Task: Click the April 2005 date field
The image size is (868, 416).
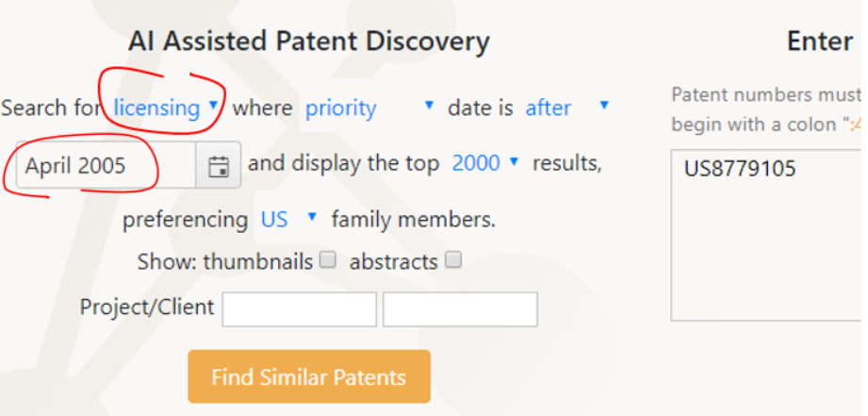Action: coord(106,166)
